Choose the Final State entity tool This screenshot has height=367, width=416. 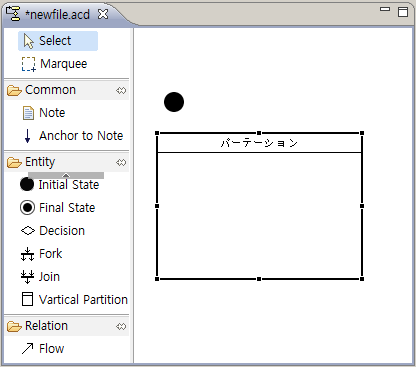point(58,208)
